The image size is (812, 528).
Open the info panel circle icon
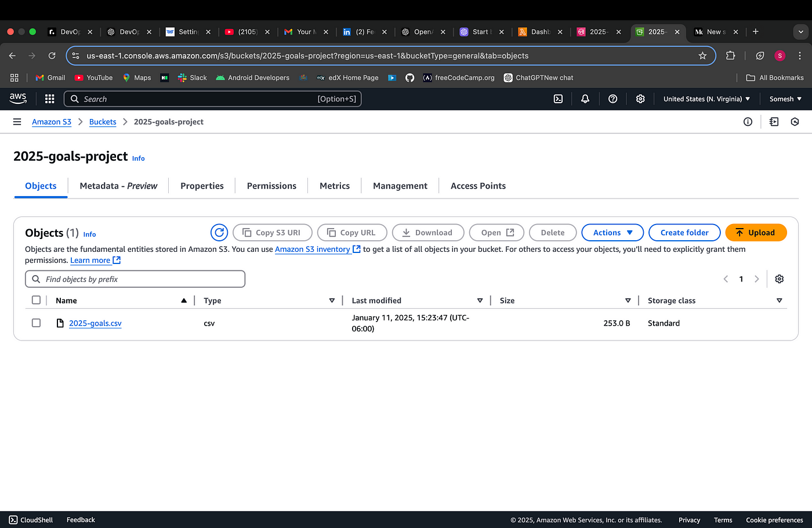click(748, 122)
